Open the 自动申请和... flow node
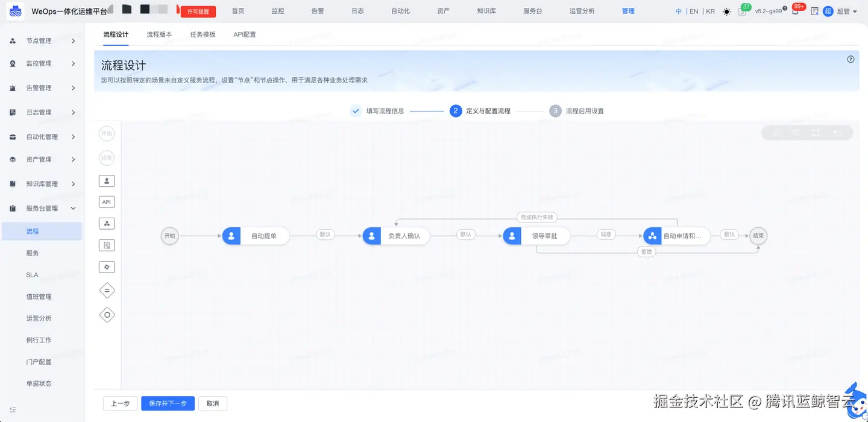868x422 pixels. (678, 236)
